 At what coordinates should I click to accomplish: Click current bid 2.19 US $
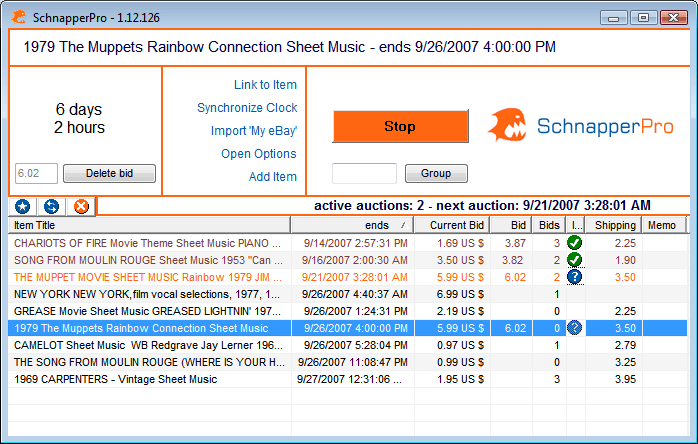point(460,311)
